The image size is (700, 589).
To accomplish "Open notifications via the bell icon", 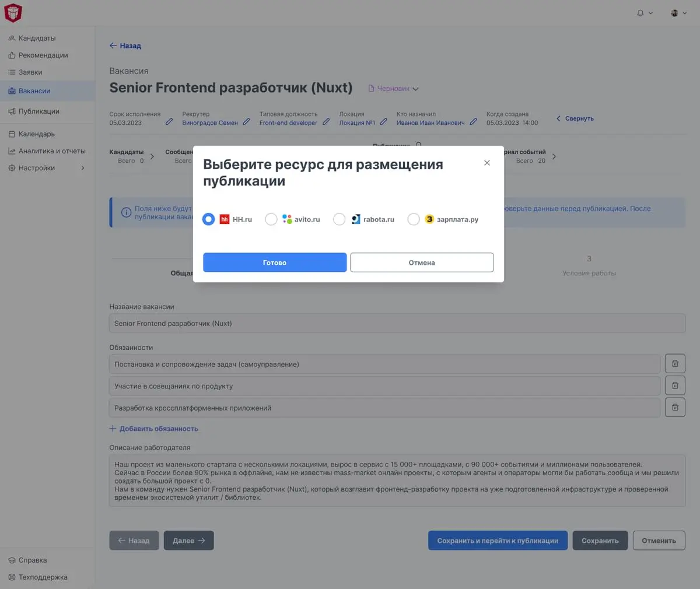I will point(640,12).
